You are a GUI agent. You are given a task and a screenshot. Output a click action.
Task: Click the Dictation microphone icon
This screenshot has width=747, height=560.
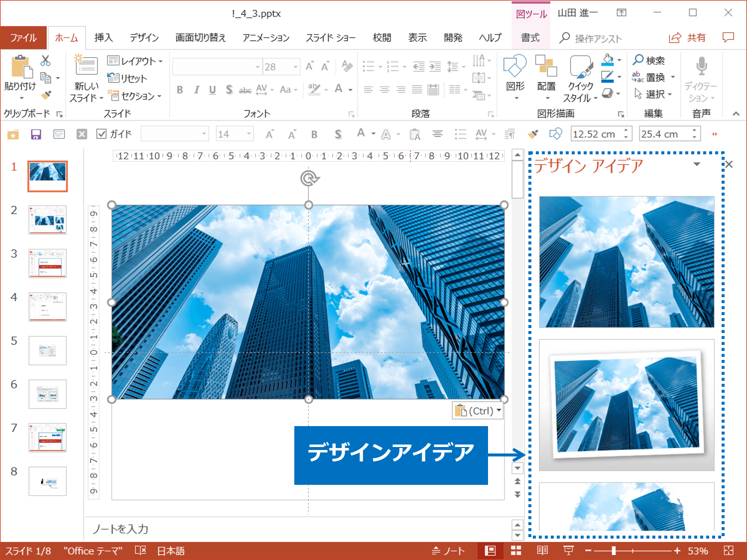pyautogui.click(x=701, y=66)
